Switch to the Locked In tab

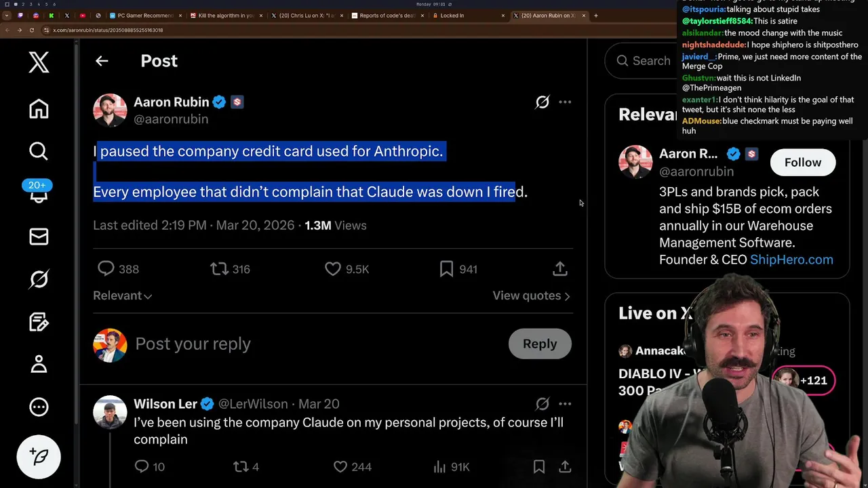(469, 16)
